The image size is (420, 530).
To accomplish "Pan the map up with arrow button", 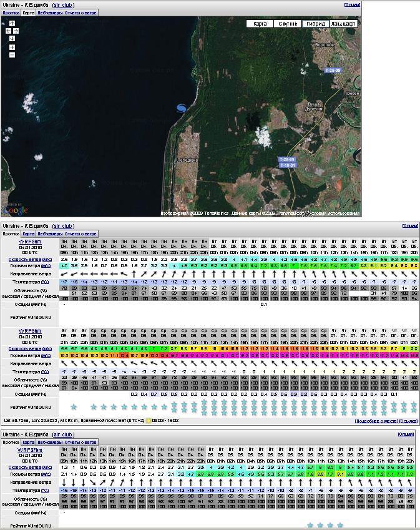I will [x=12, y=22].
